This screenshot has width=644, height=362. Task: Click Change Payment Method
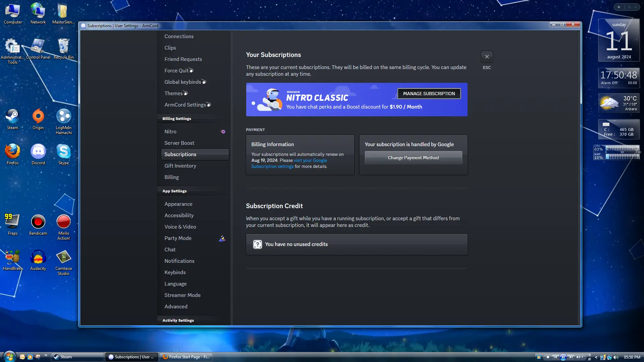pyautogui.click(x=413, y=158)
